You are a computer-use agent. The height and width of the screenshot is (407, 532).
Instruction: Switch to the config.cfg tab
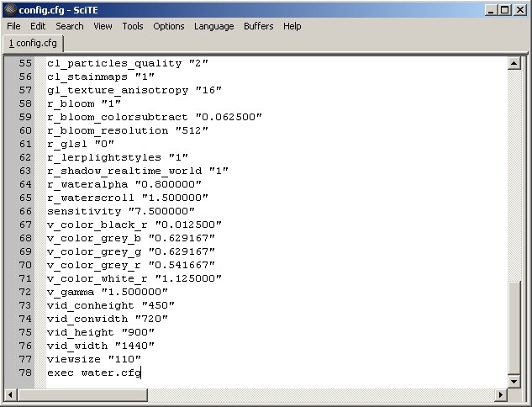coord(33,43)
